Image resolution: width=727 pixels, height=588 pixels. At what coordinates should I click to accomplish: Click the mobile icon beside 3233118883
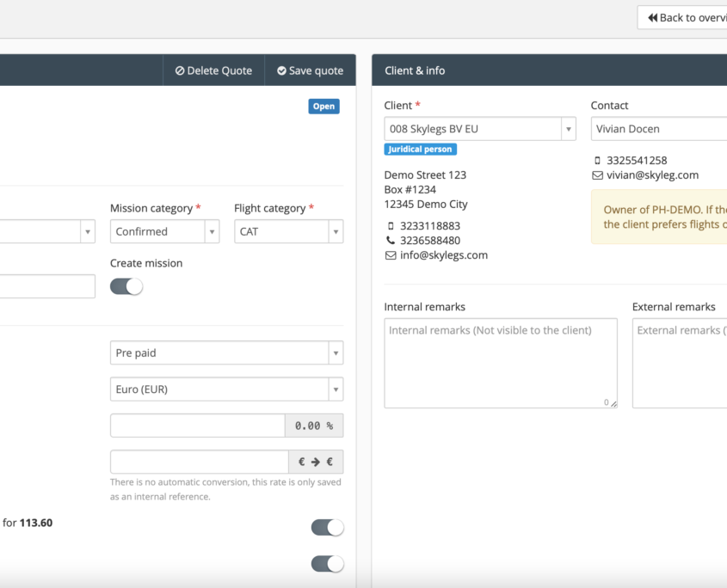(390, 225)
